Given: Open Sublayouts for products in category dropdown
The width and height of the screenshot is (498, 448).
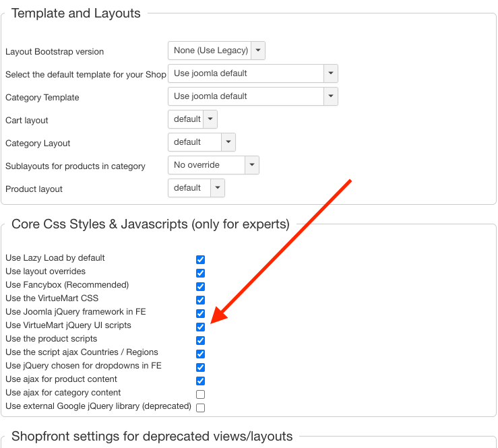Looking at the screenshot, I should pos(214,165).
